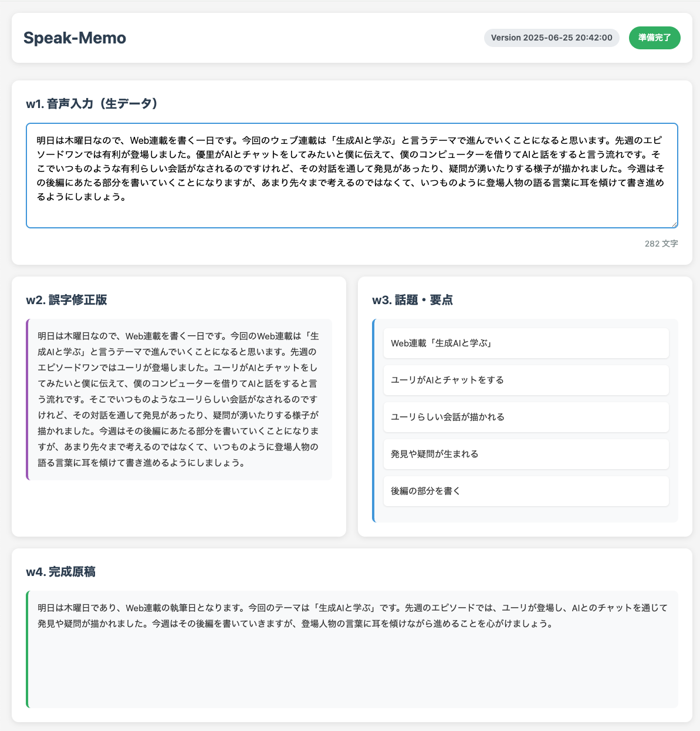This screenshot has width=700, height=731.
Task: Select the Web連載「生成AIと学ぶ」 topic item
Action: click(526, 343)
